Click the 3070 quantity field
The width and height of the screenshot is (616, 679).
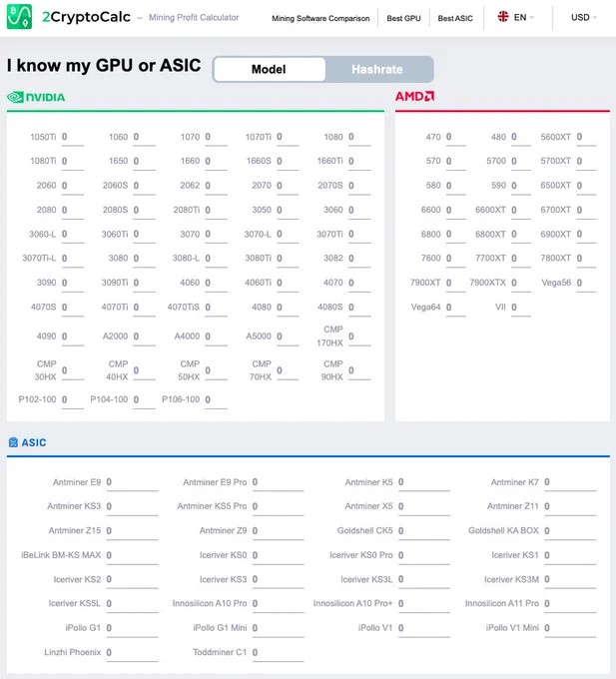point(216,235)
